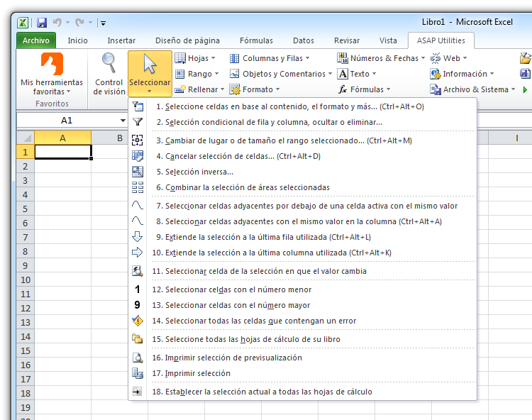Select column A header
Screen dimensions: 532x420
click(62, 138)
